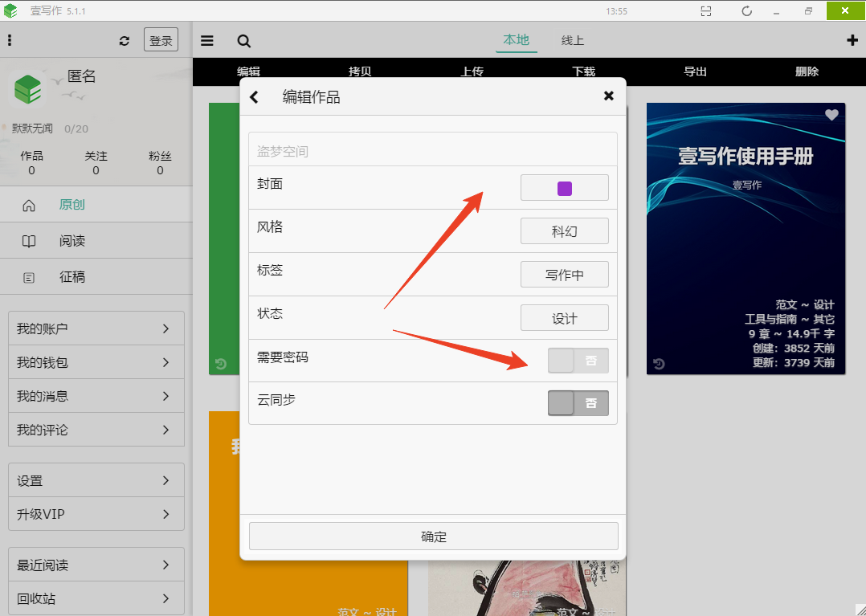Open the purple 封面 cover color picker
866x616 pixels.
pos(565,188)
